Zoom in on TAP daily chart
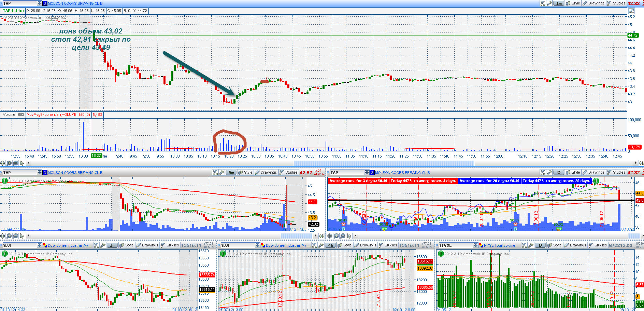644x311 pixels. pyautogui.click(x=337, y=236)
